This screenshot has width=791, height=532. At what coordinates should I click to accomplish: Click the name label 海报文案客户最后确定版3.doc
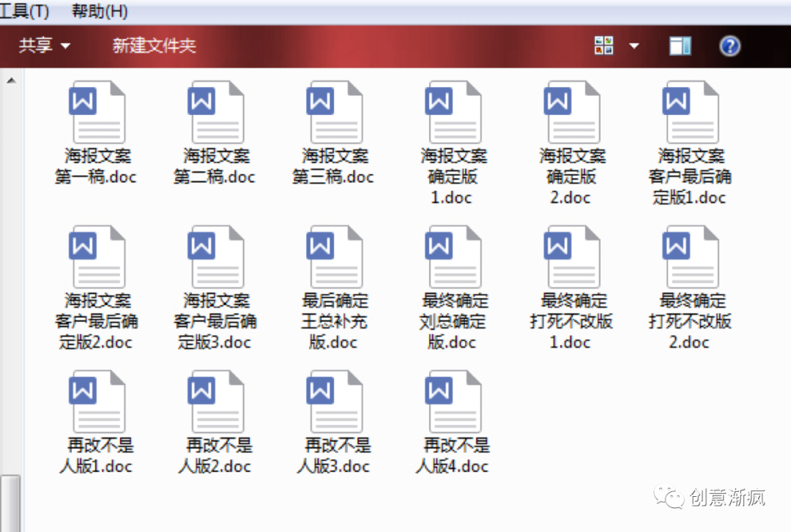(215, 321)
